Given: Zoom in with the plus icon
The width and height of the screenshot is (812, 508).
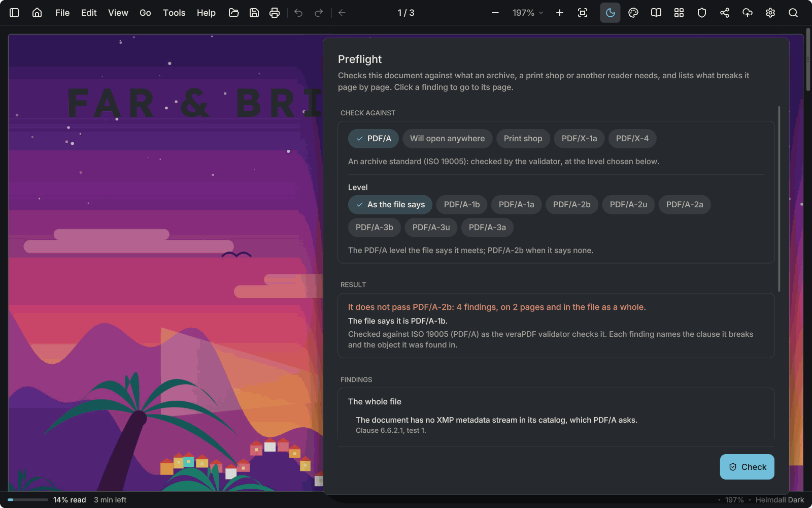Looking at the screenshot, I should pyautogui.click(x=560, y=13).
